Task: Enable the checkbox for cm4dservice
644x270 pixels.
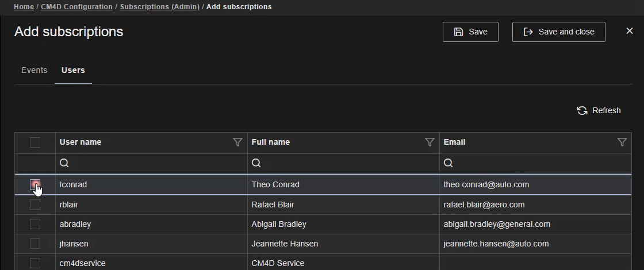Action: click(35, 263)
